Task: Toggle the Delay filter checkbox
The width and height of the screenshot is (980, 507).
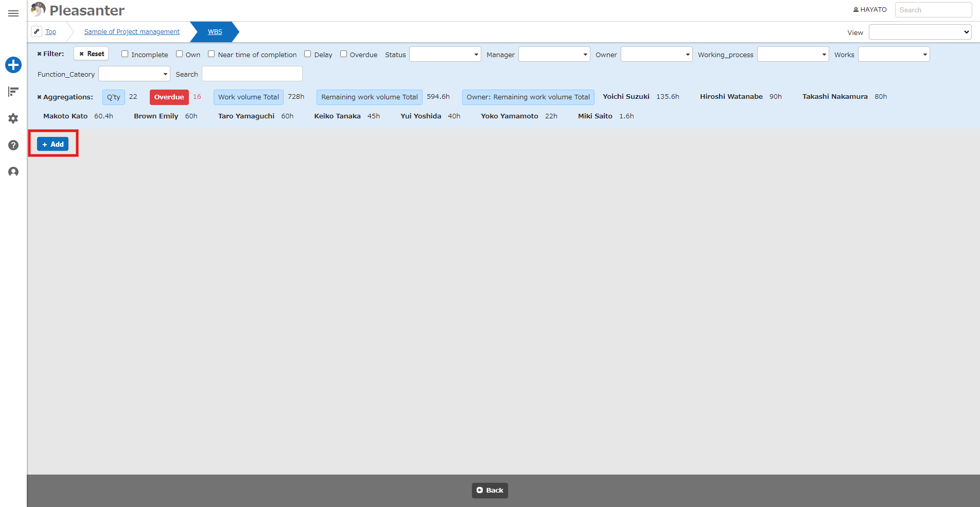Action: [307, 54]
